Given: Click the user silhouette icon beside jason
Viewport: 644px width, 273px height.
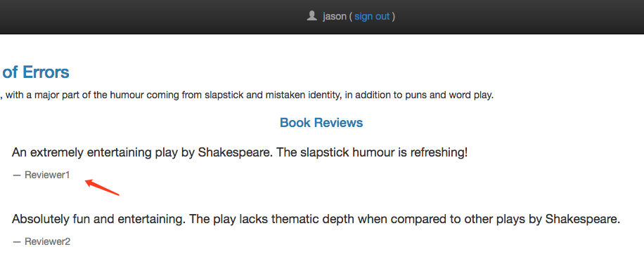Looking at the screenshot, I should [311, 16].
